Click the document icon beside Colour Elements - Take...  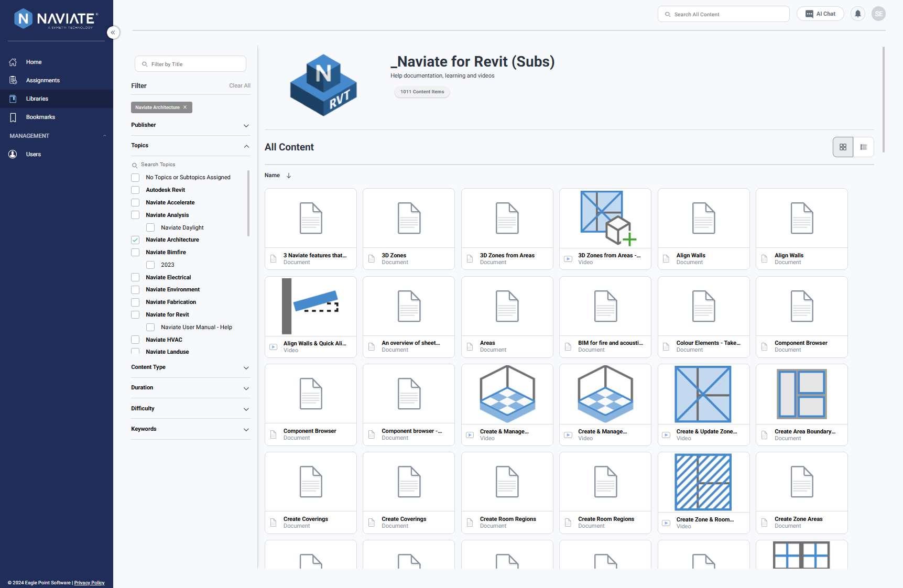coord(666,346)
